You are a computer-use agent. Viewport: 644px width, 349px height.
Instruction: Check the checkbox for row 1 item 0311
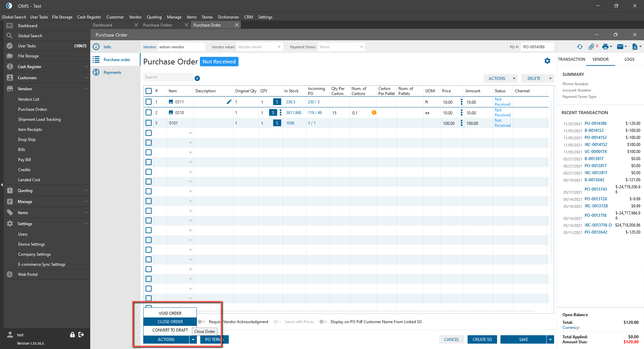[x=149, y=102]
